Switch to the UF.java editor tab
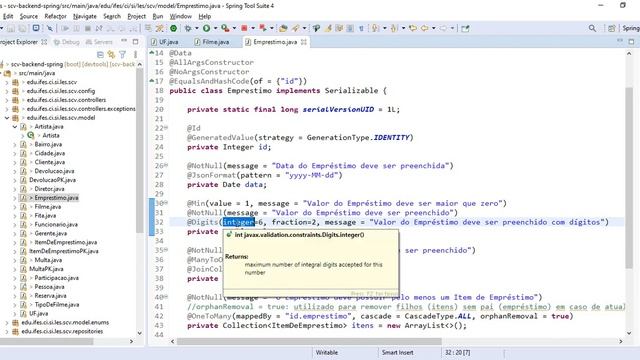 pyautogui.click(x=165, y=42)
